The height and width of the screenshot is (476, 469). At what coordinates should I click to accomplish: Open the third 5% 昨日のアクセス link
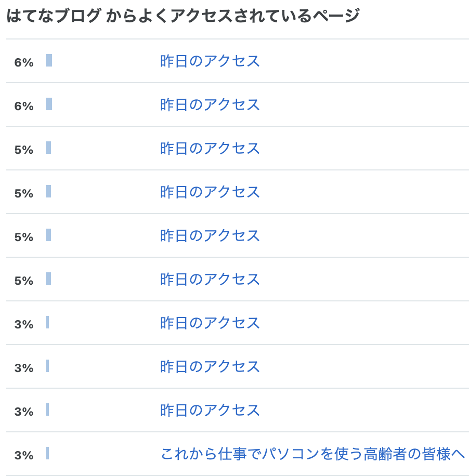(x=210, y=235)
